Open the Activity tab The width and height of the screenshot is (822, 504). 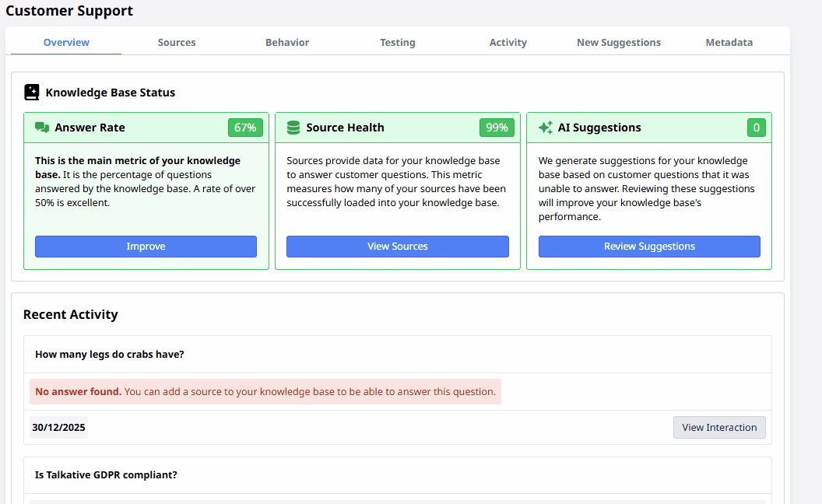click(x=508, y=42)
